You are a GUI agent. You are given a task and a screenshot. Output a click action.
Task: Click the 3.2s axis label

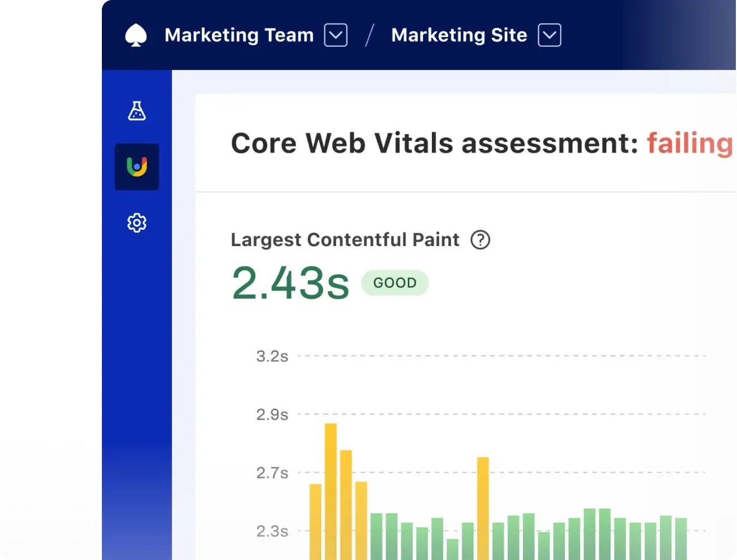click(x=271, y=356)
